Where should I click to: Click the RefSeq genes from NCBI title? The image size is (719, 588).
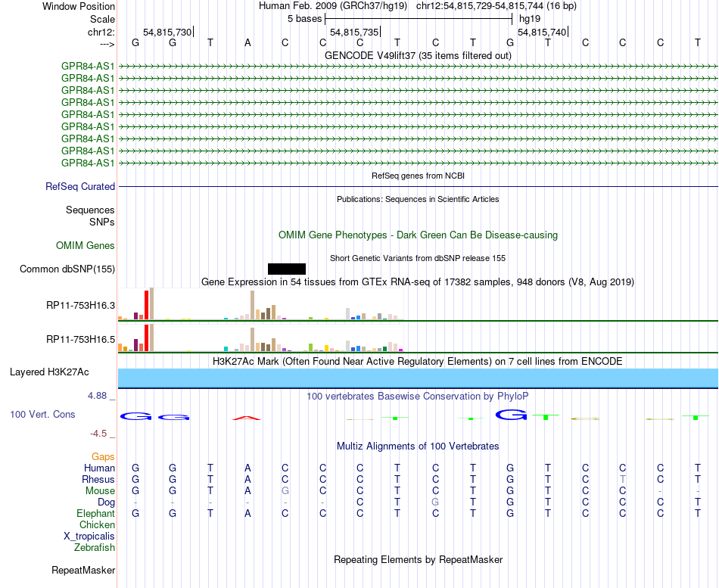pos(418,176)
